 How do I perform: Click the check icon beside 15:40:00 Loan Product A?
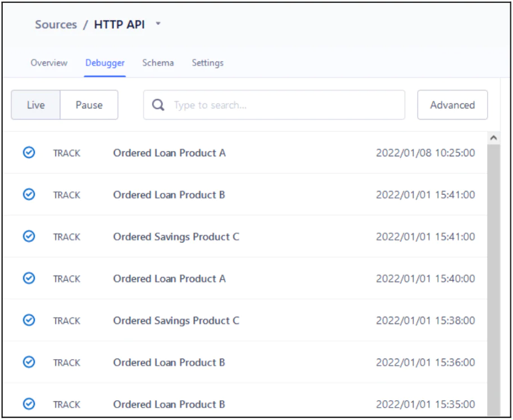(x=29, y=278)
